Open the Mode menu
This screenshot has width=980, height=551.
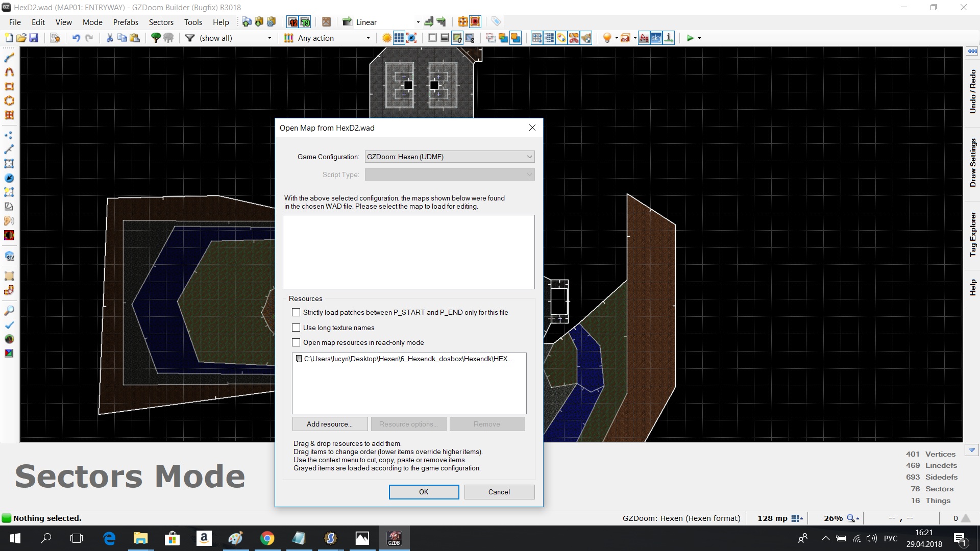[x=92, y=22]
